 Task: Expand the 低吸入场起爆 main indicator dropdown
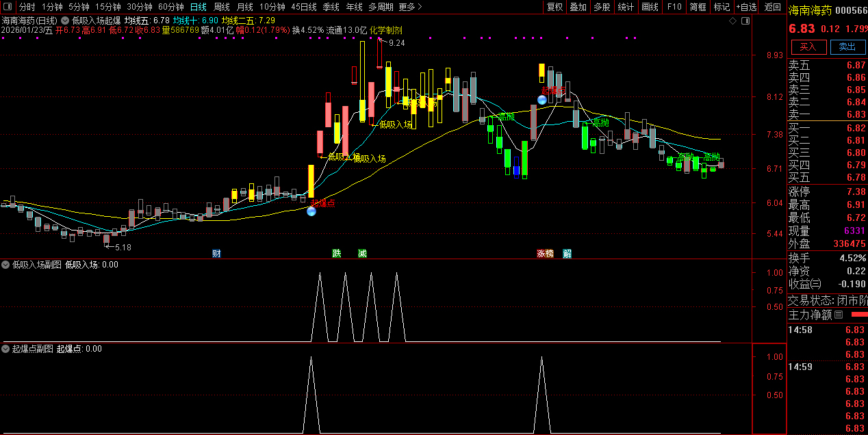pyautogui.click(x=65, y=21)
